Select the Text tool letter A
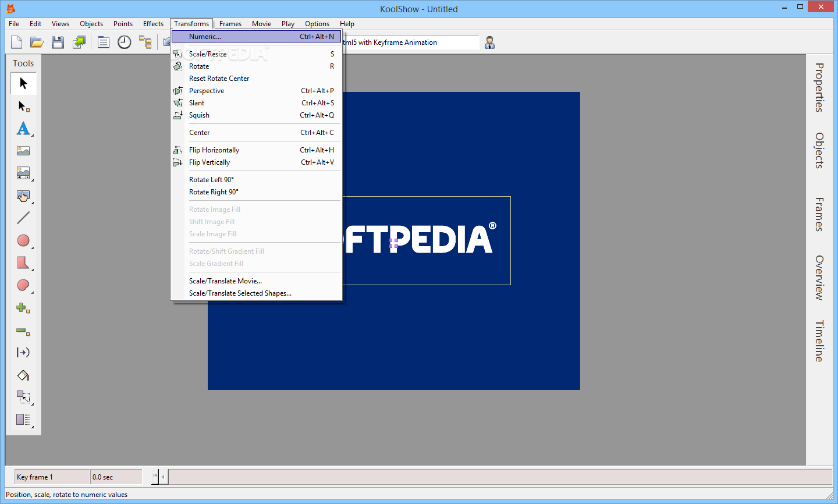Image resolution: width=838 pixels, height=504 pixels. (23, 128)
